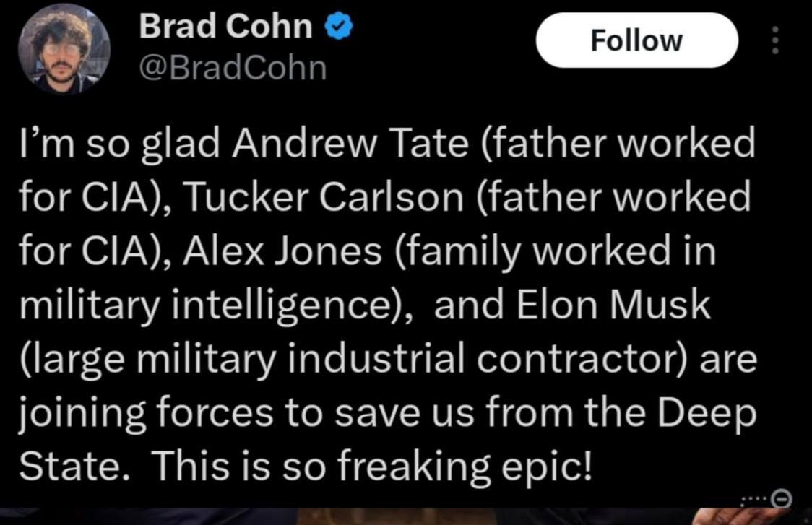Click the circled minus icon
812x525 pixels.
click(x=782, y=498)
